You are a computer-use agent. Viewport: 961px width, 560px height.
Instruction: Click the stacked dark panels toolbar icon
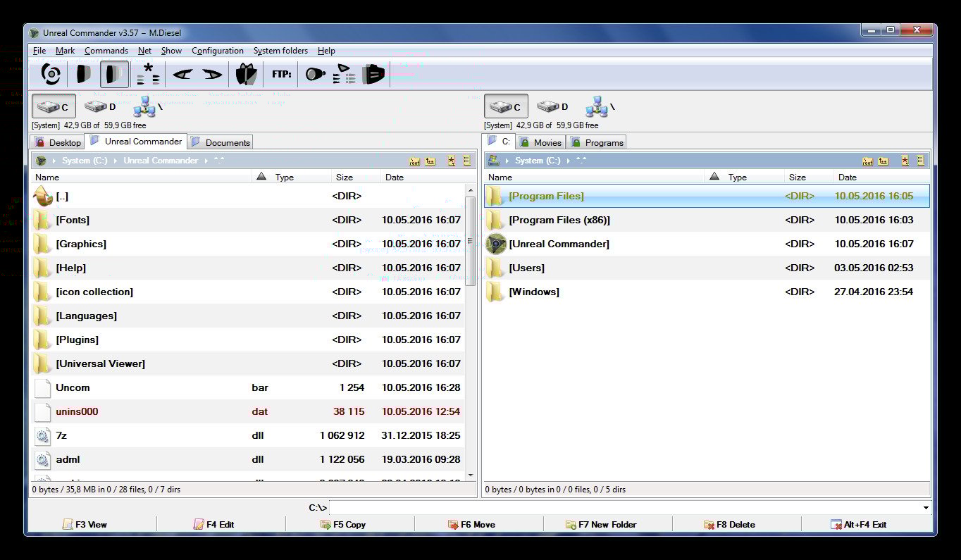373,74
